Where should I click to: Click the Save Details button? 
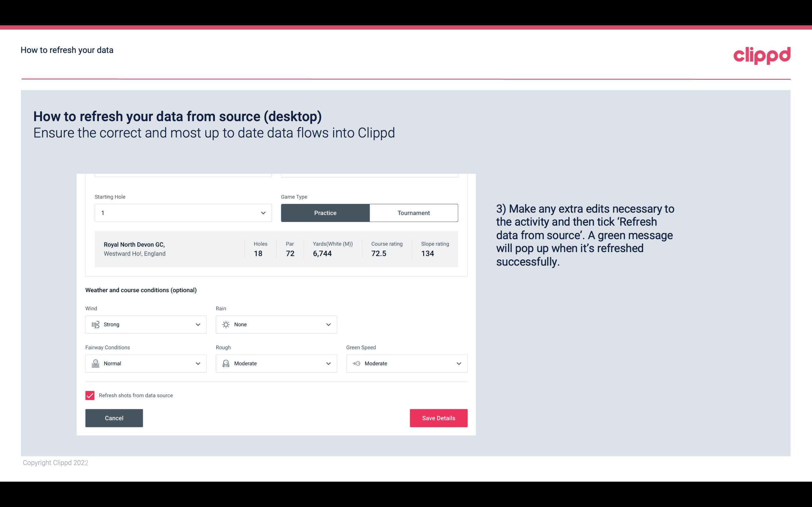(x=438, y=418)
